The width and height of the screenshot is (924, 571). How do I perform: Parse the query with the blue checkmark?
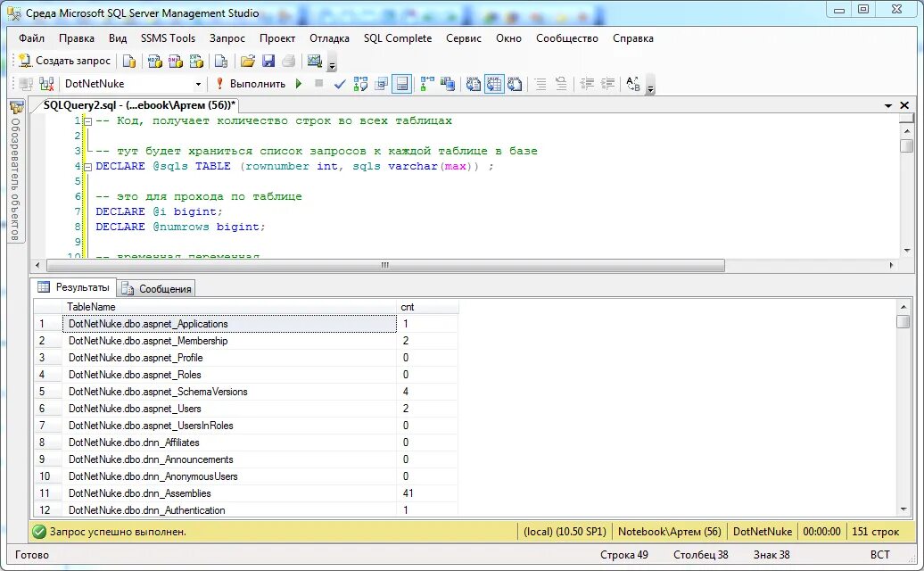[340, 84]
